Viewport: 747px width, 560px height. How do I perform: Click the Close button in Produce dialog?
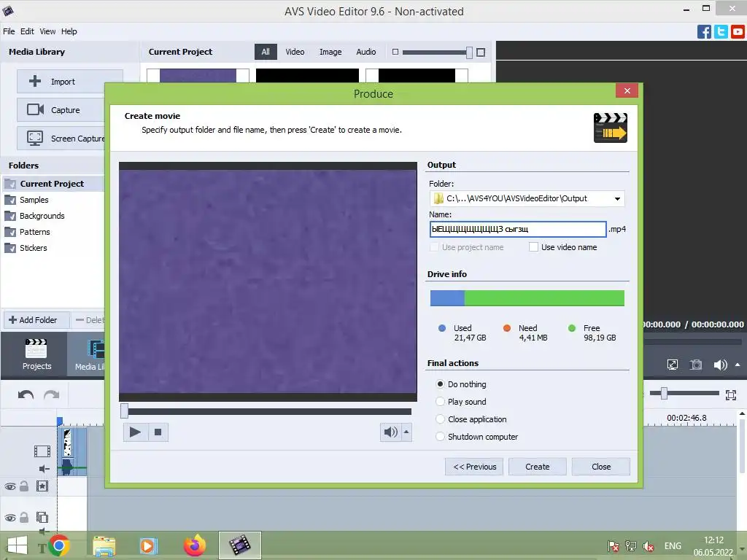click(601, 467)
